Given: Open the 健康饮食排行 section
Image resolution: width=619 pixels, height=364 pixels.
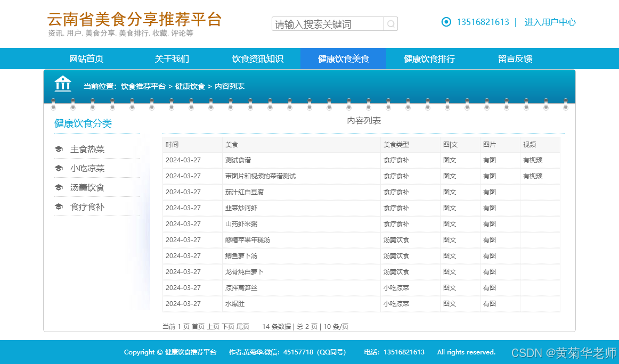Looking at the screenshot, I should tap(429, 59).
